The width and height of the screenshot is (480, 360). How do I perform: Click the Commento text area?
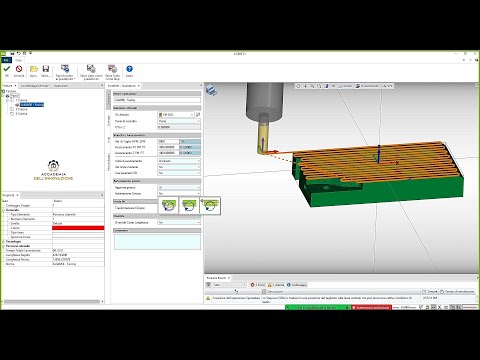157,242
